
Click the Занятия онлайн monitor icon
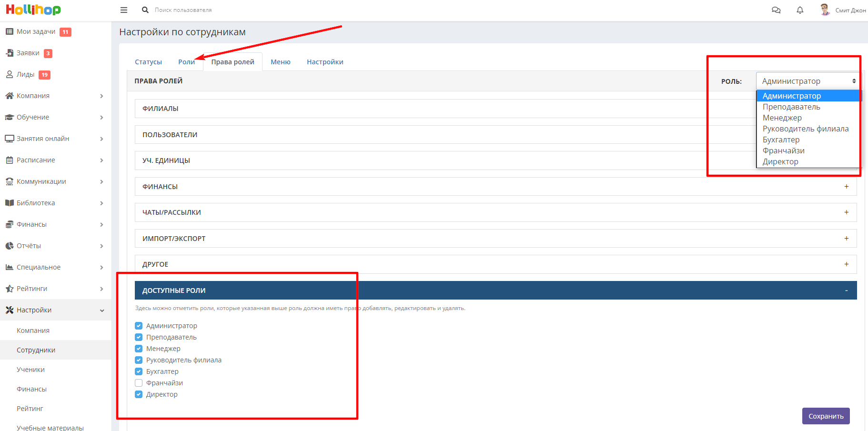click(x=9, y=139)
